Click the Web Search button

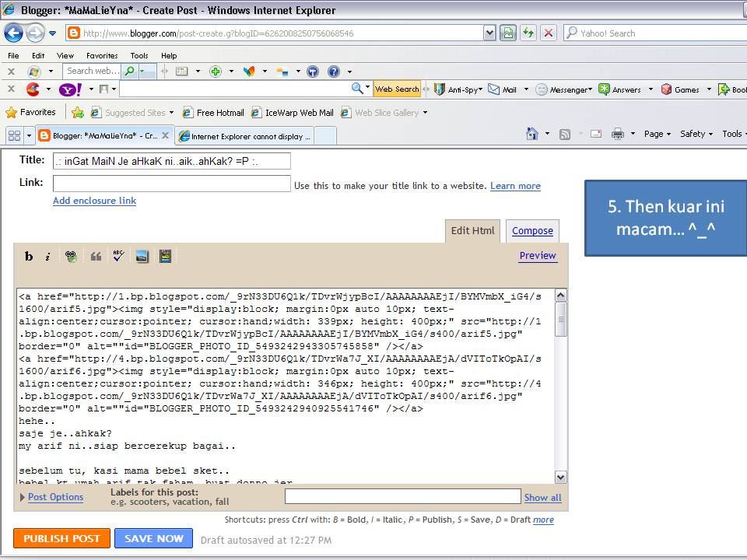[x=397, y=89]
